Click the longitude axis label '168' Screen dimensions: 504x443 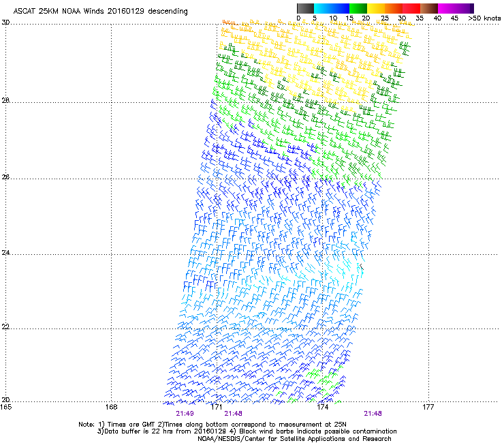click(111, 408)
